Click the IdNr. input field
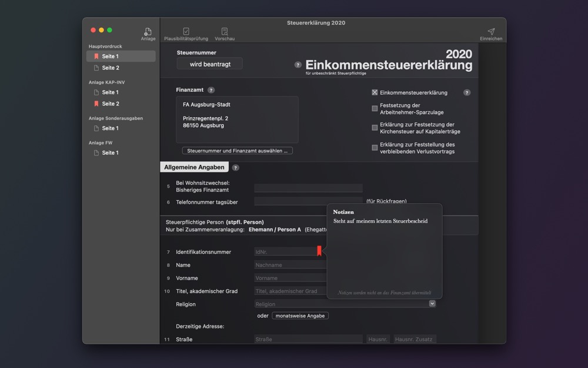 pos(286,251)
